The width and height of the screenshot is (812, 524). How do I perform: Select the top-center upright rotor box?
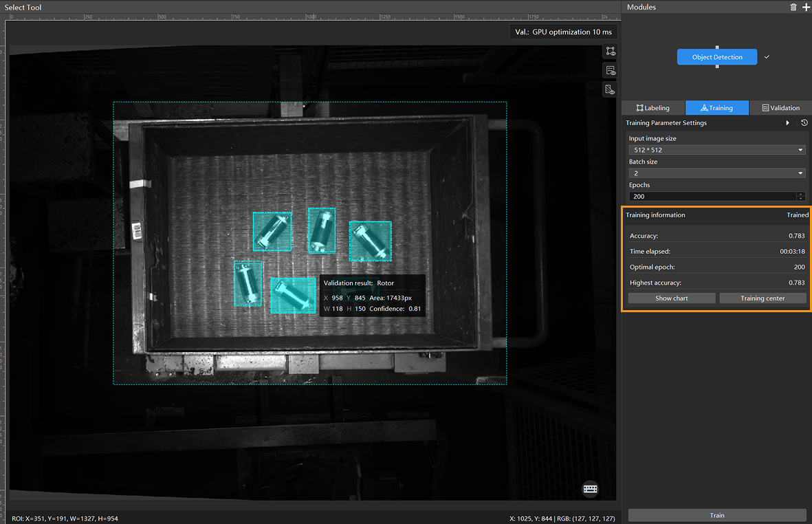[322, 230]
